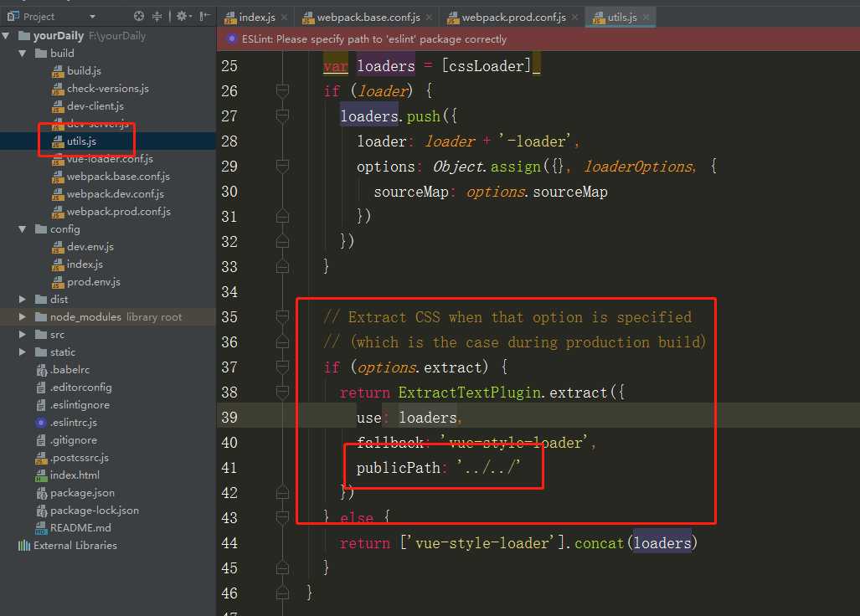The width and height of the screenshot is (860, 616).
Task: Place cursor on 'loaders' at line 39
Action: tap(427, 418)
